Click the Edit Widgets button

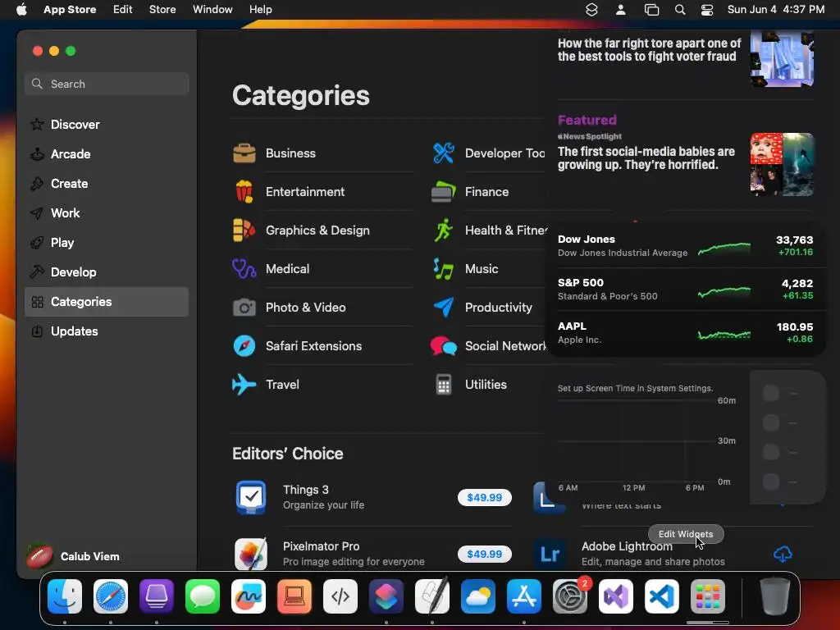click(686, 534)
